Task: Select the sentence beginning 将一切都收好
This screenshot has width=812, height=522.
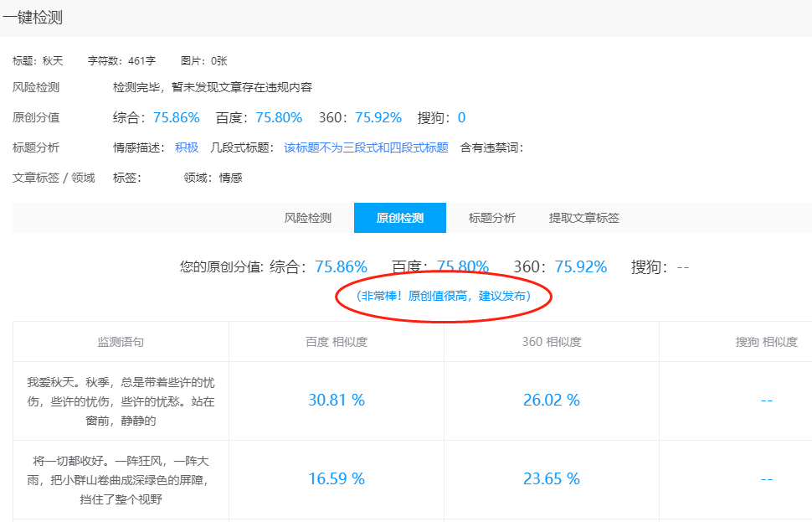Action: click(121, 479)
